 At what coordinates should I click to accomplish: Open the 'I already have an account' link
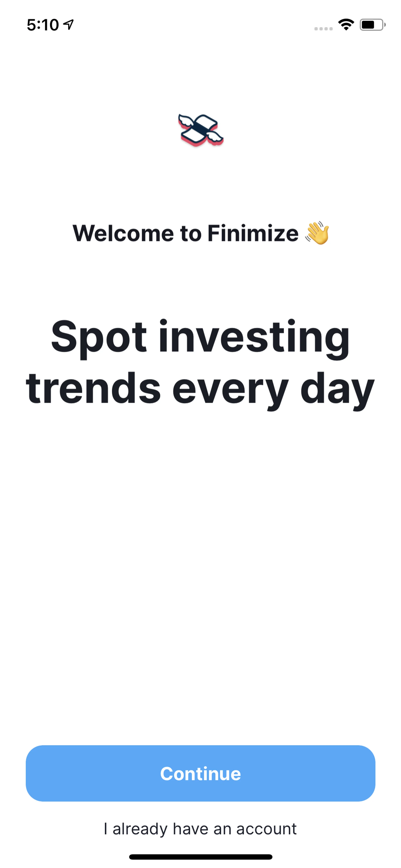pos(200,829)
